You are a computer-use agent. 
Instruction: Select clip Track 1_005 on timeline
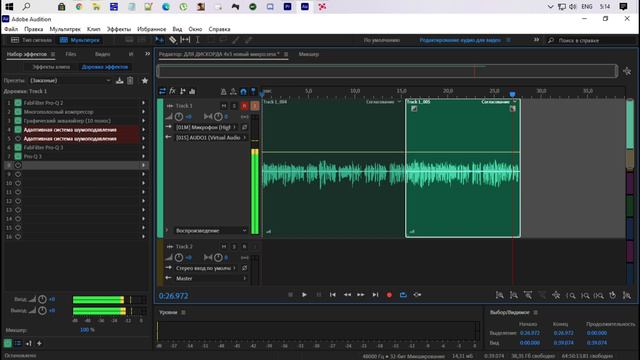coord(463,168)
